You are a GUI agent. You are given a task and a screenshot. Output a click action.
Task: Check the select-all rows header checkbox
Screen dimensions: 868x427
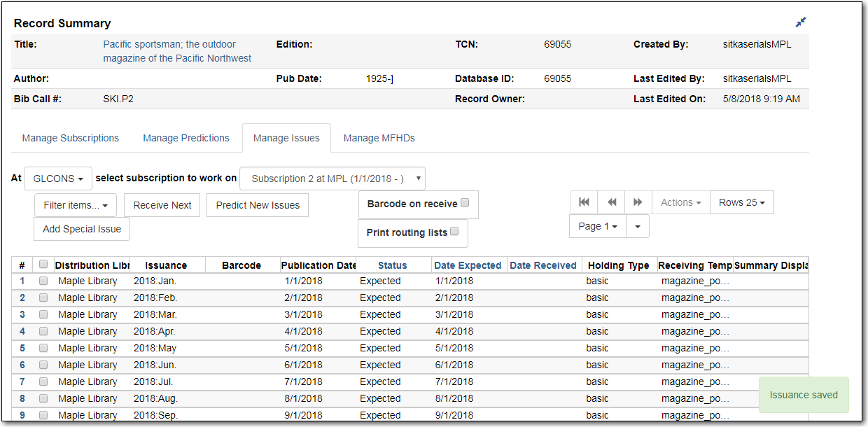(x=43, y=265)
